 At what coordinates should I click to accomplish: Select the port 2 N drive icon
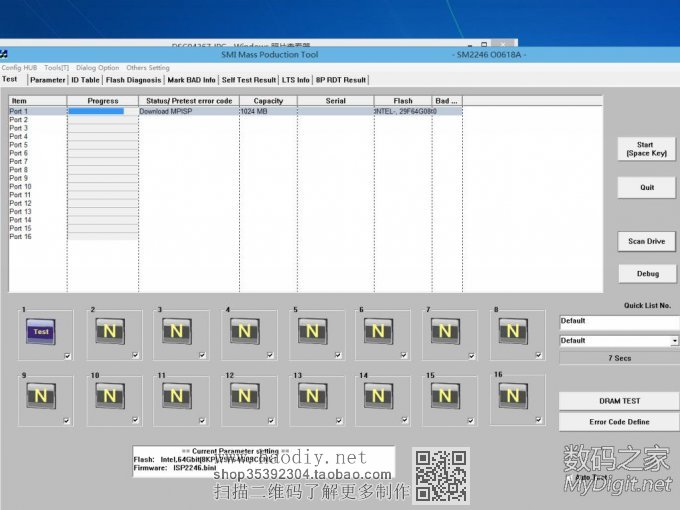[x=109, y=331]
